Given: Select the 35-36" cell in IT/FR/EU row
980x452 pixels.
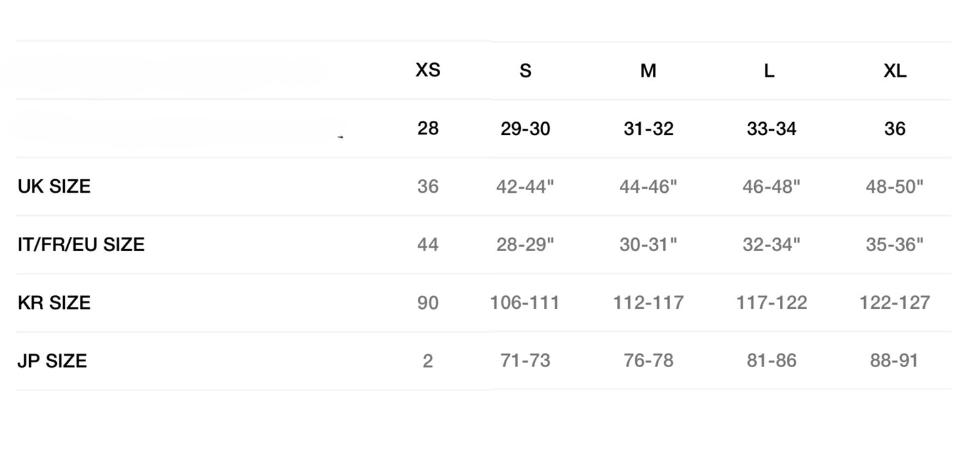Looking at the screenshot, I should [x=895, y=244].
